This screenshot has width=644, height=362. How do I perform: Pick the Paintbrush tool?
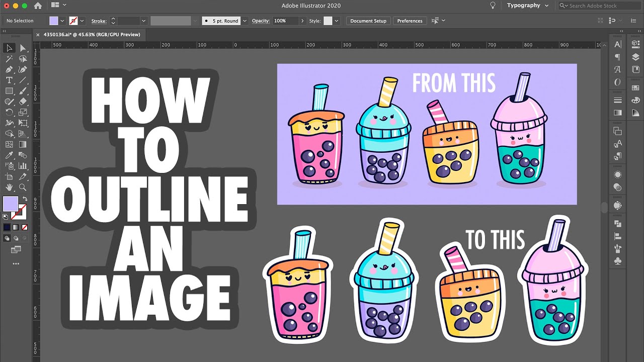pyautogui.click(x=23, y=91)
